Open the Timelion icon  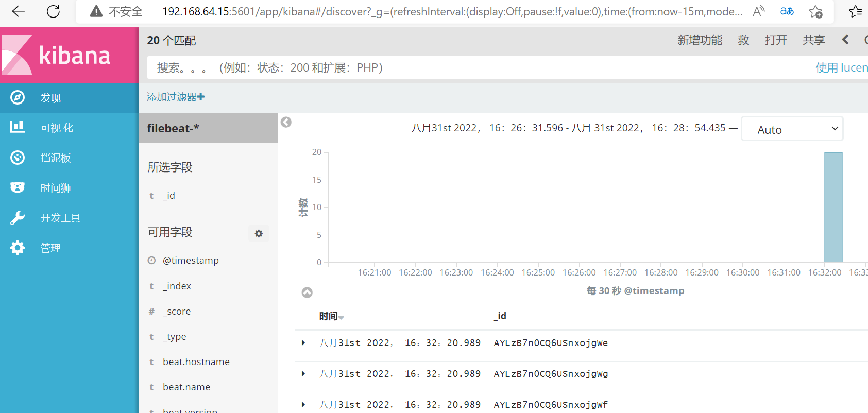tap(18, 187)
